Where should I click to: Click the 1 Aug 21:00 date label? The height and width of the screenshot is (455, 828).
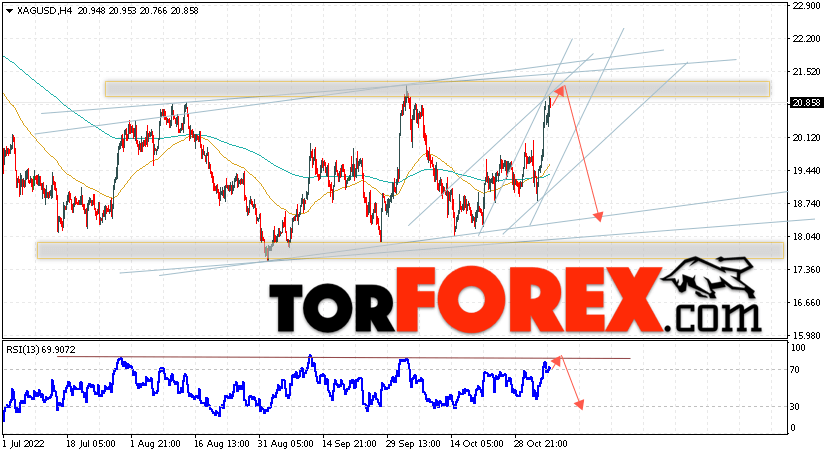155,443
